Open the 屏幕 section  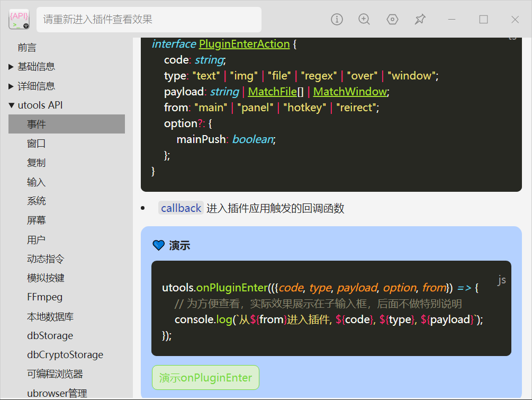point(37,220)
